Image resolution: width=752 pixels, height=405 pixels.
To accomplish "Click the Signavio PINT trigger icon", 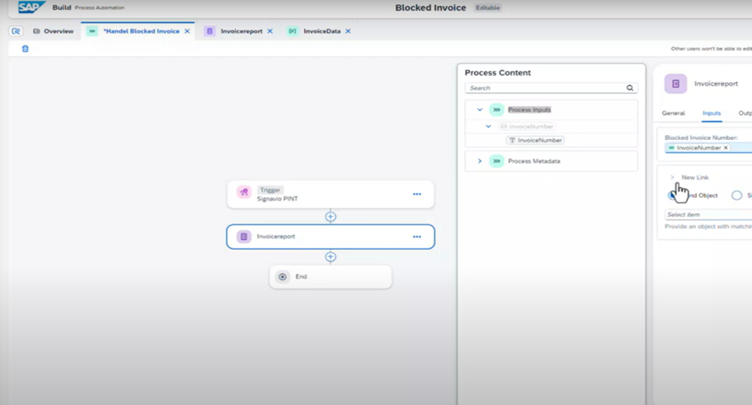I will [x=243, y=193].
